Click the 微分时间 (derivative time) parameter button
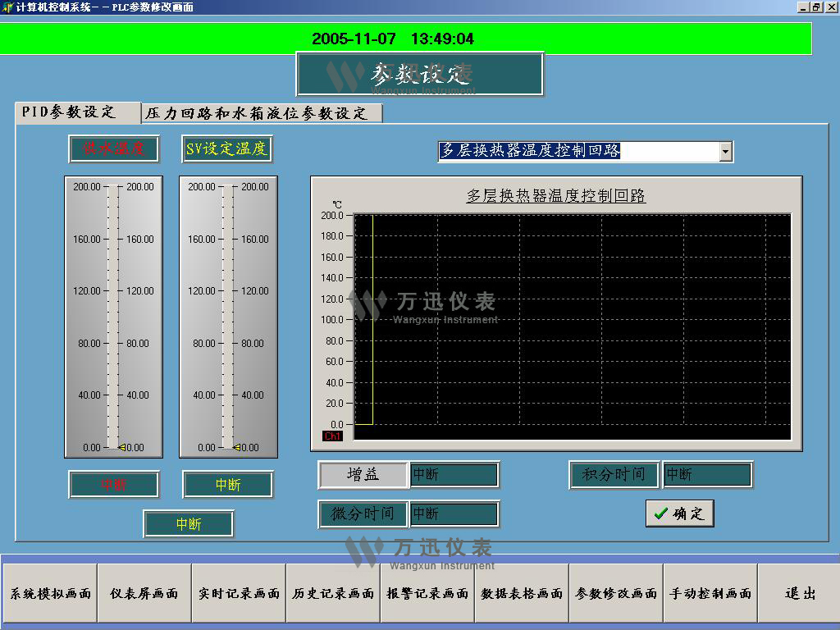840x630 pixels. pyautogui.click(x=362, y=514)
